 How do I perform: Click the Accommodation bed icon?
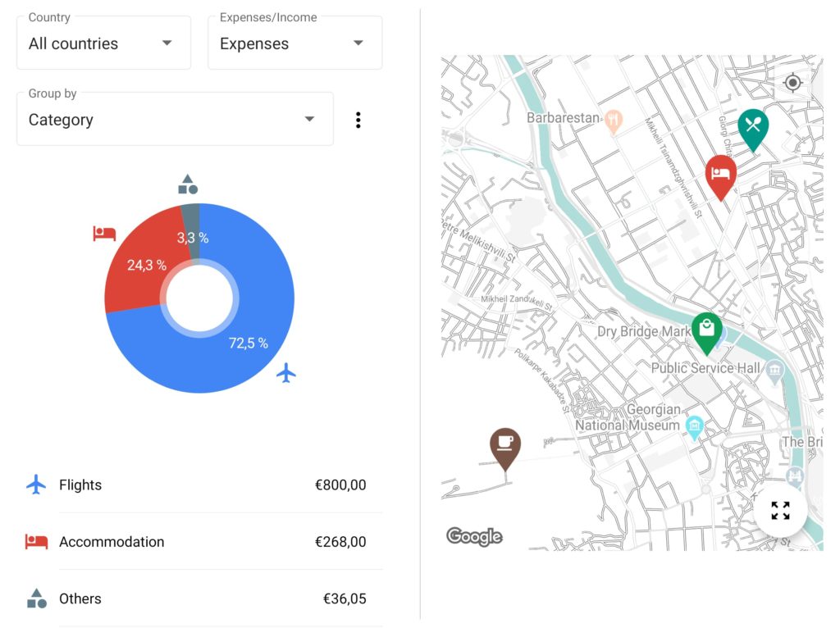(x=36, y=542)
